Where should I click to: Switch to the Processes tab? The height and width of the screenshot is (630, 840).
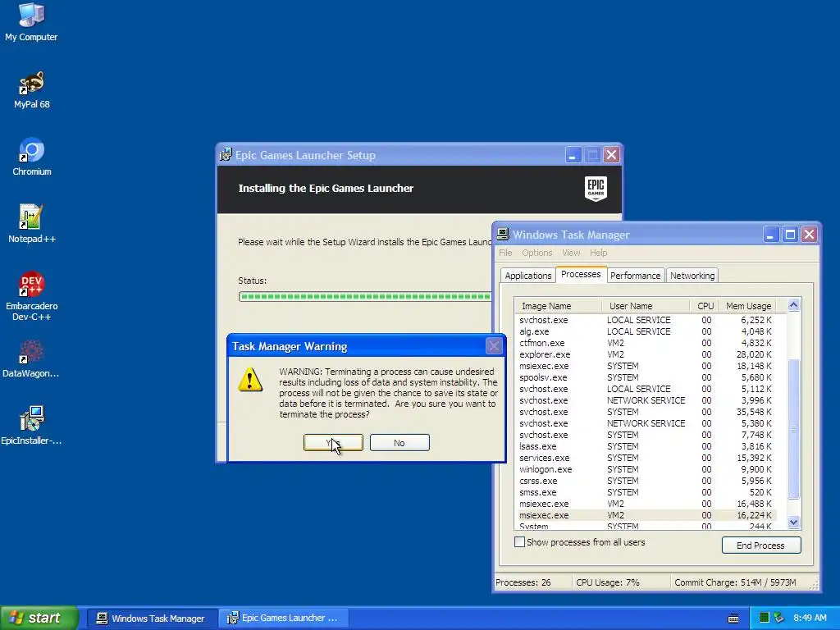[x=581, y=274]
